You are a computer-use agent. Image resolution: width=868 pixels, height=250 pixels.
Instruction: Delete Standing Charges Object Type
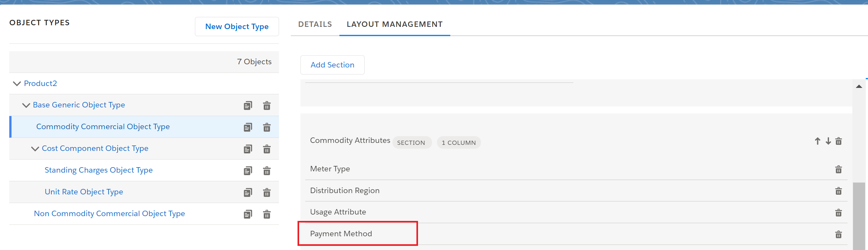(267, 171)
